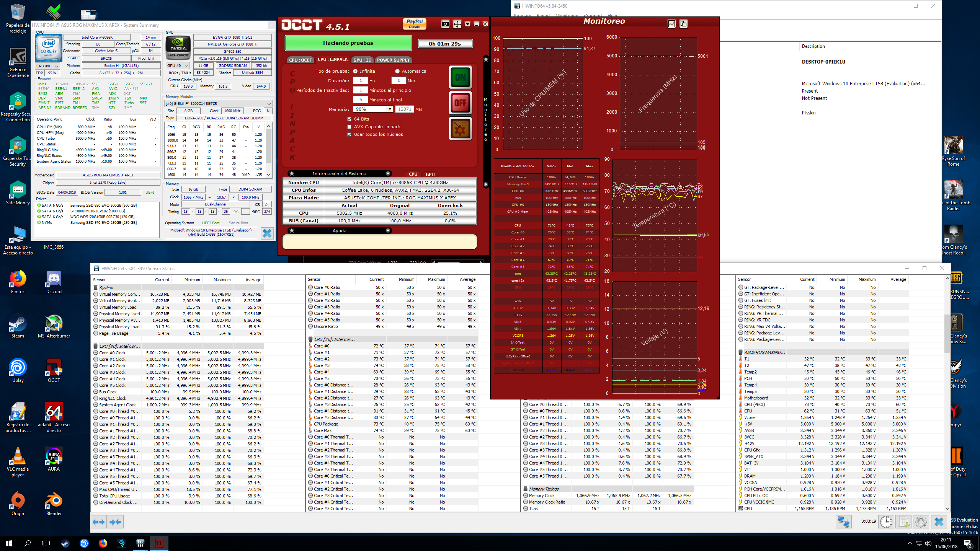Toggle the 64 Bits checkbox
This screenshot has height=551, width=980.
click(349, 119)
